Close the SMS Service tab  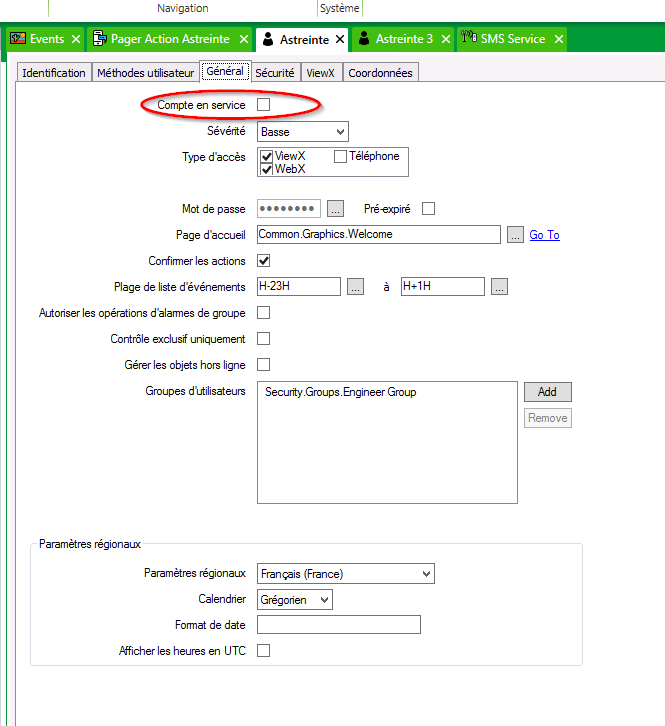pyautogui.click(x=559, y=40)
